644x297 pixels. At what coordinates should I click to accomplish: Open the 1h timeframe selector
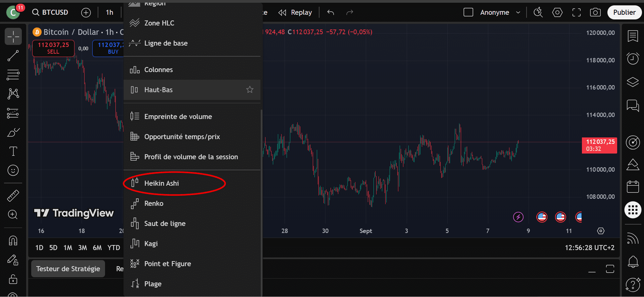109,13
